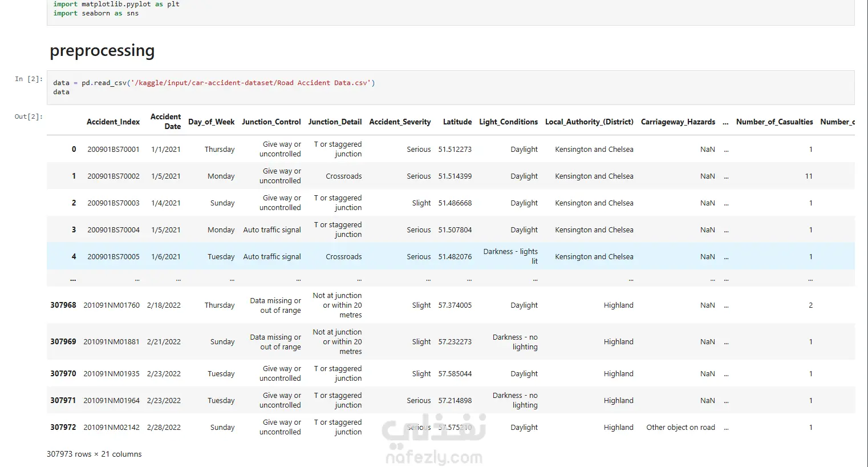Select accident index 201091NM01760
868x467 pixels.
[x=111, y=305]
